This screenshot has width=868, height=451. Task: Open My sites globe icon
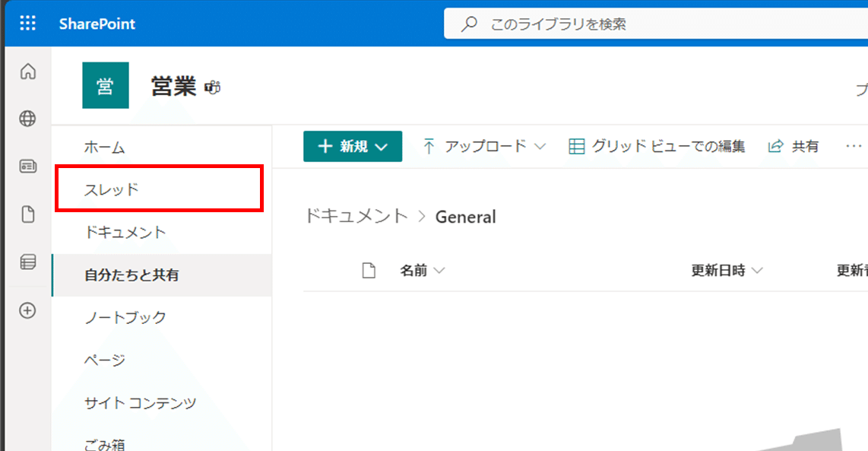click(28, 119)
